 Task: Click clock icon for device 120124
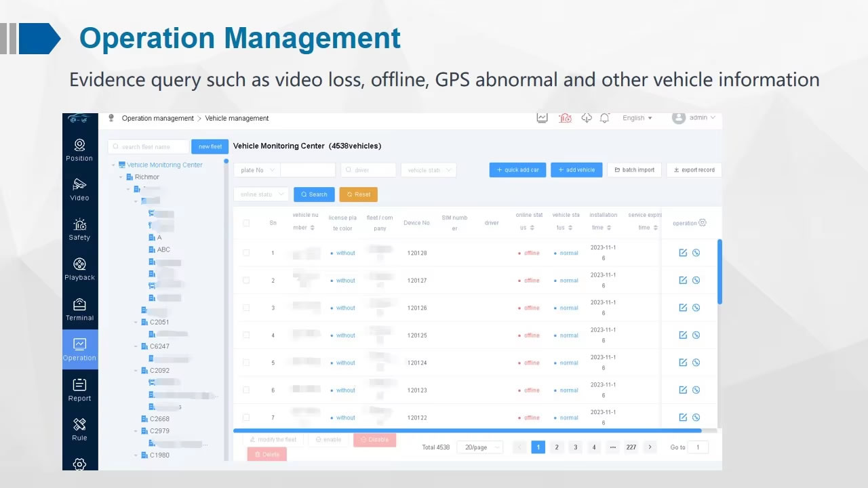696,363
